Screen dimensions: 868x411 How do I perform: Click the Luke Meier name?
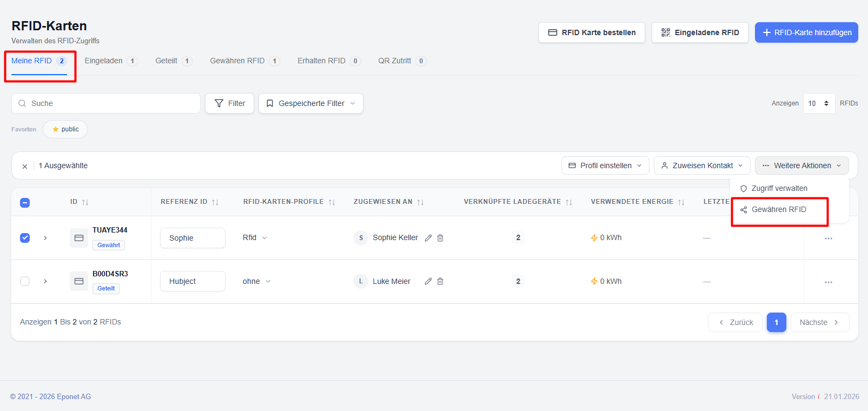392,281
